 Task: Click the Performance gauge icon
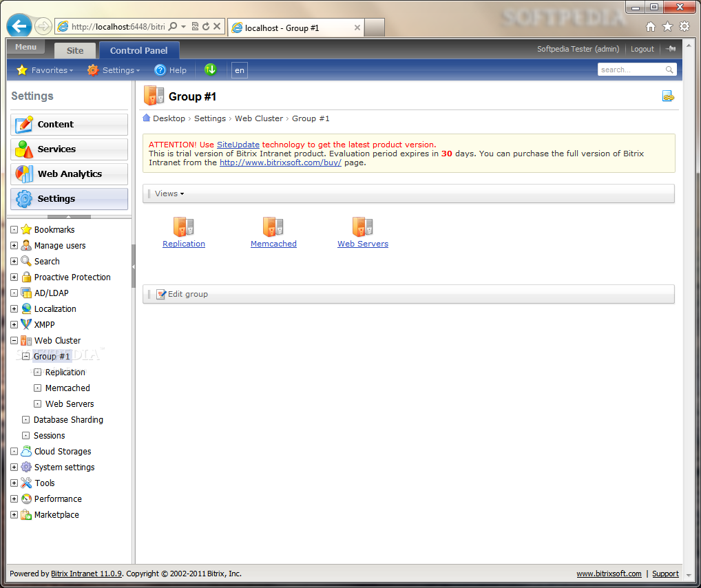[x=26, y=499]
